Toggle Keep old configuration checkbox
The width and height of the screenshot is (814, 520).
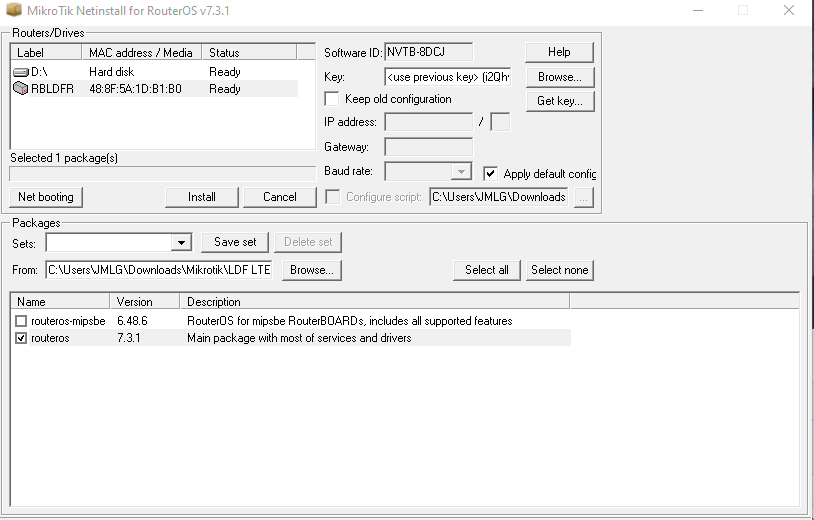(x=332, y=99)
